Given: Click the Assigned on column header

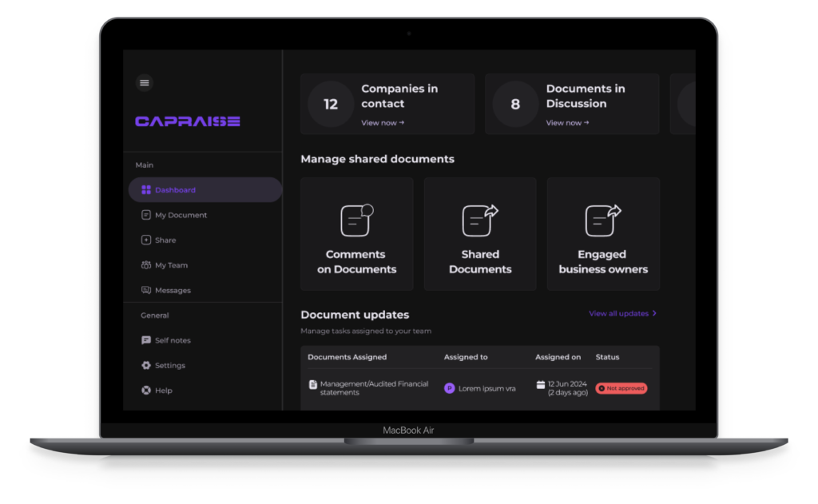Looking at the screenshot, I should [x=558, y=357].
